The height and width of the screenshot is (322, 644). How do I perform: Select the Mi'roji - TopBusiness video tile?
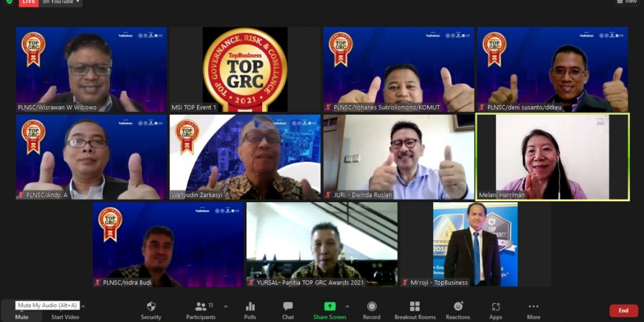[x=476, y=245]
